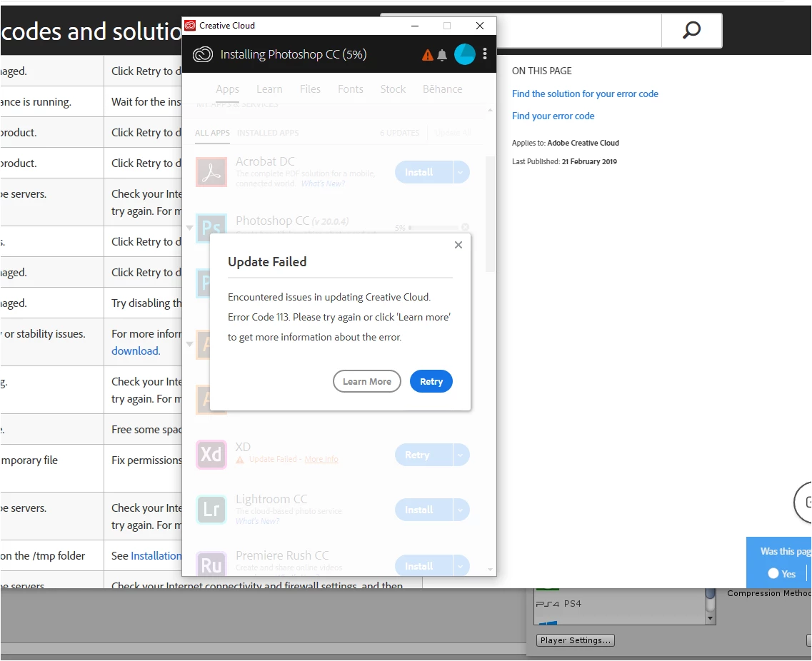Image resolution: width=812 pixels, height=661 pixels.
Task: Click scroll-down arrow in Creative Cloud list
Action: click(490, 570)
